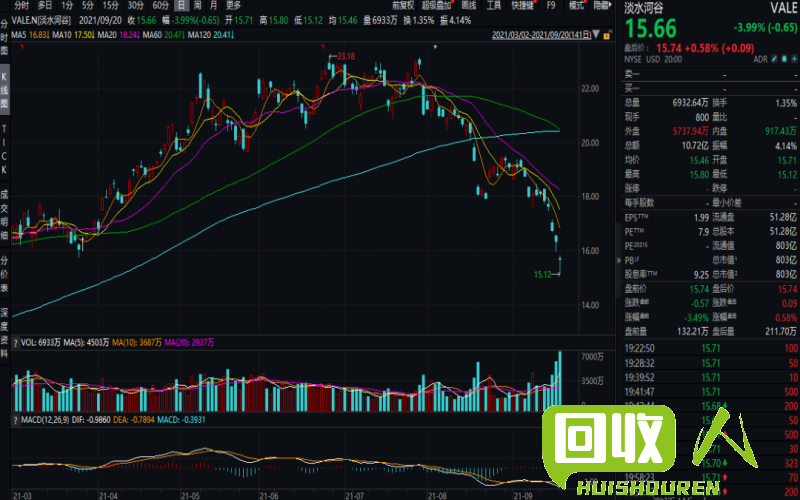The width and height of the screenshot is (800, 500).
Task: Click the 隐藏 hide panel button
Action: tap(602, 5)
